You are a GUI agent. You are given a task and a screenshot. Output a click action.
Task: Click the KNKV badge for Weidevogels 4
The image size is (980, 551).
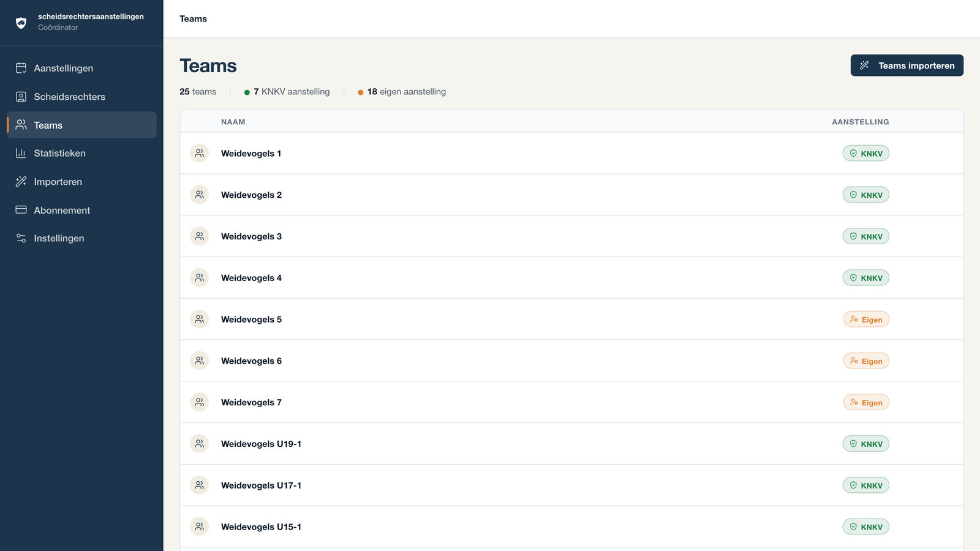pos(865,278)
